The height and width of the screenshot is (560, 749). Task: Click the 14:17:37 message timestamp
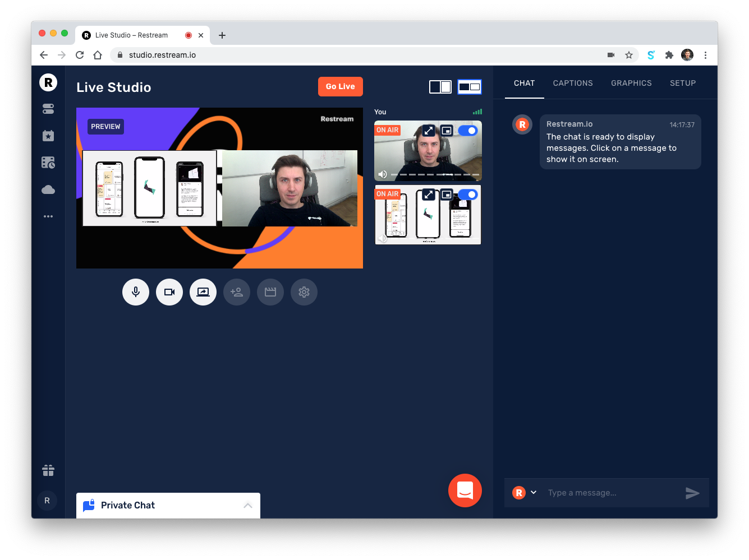pos(682,125)
